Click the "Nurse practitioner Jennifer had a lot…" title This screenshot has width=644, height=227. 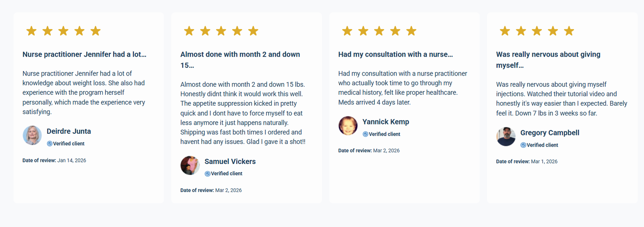point(85,54)
